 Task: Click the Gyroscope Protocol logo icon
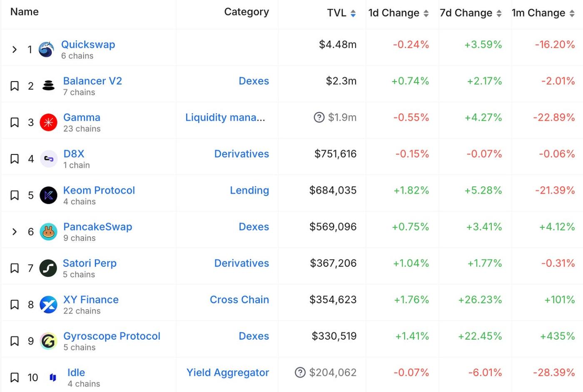[x=48, y=341]
